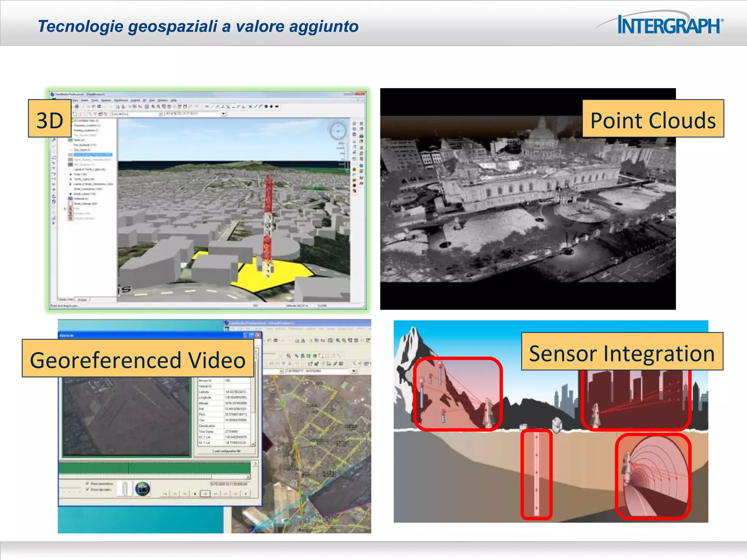This screenshot has width=747, height=560.
Task: Click the skip-to-start video control
Action: tap(165, 494)
